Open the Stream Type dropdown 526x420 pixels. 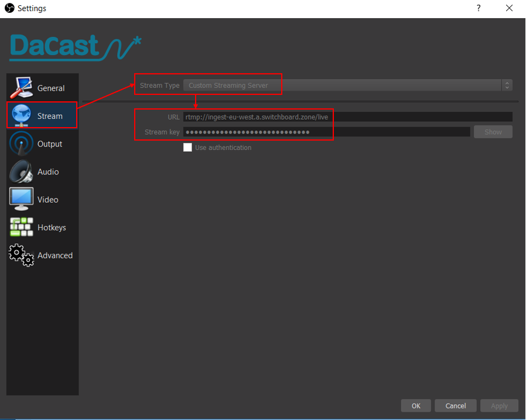coord(347,85)
